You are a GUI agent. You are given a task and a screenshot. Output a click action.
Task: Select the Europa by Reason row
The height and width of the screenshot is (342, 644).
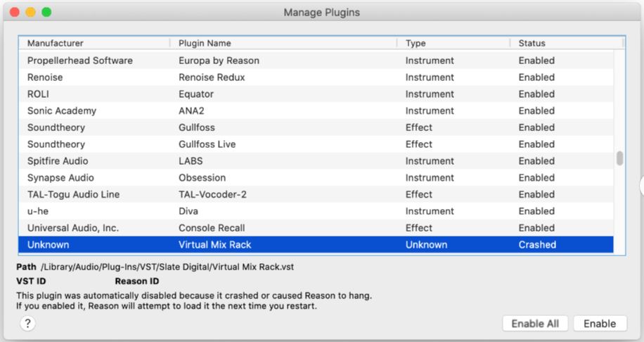pos(316,61)
